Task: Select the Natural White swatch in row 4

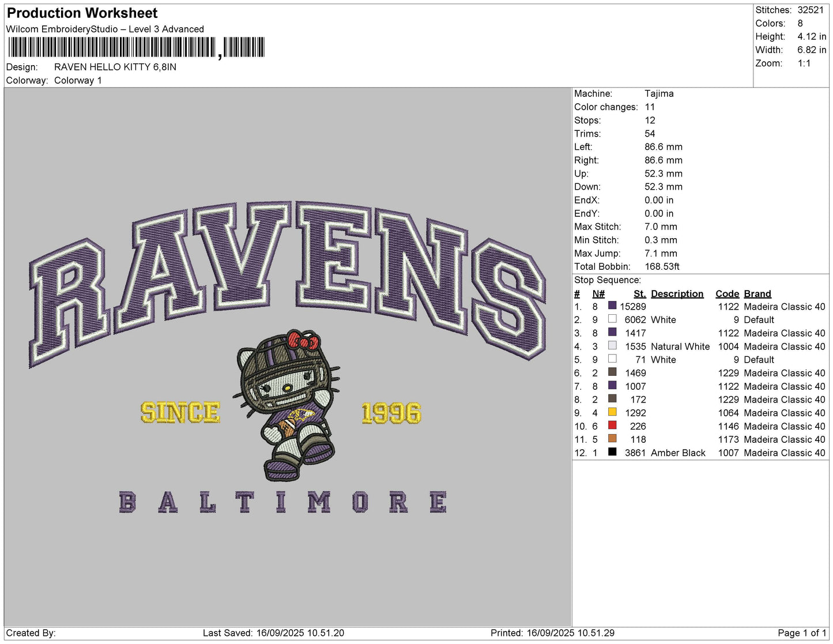Action: [x=612, y=346]
